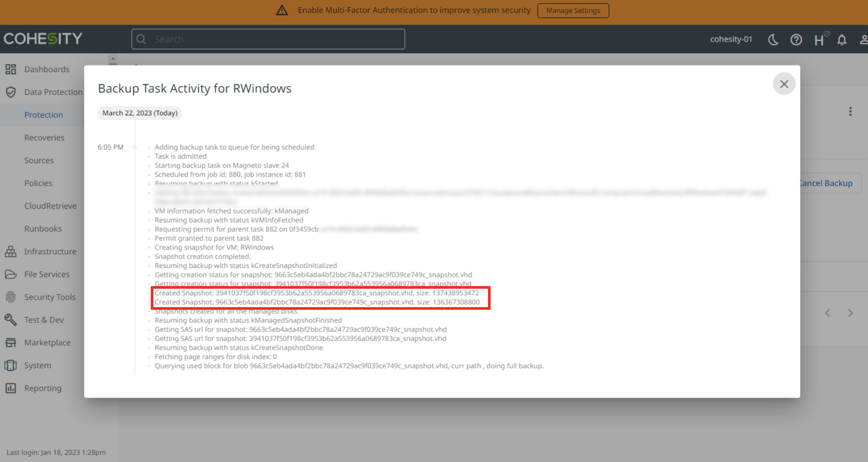
Task: Click the search magnifier icon
Action: (x=141, y=39)
